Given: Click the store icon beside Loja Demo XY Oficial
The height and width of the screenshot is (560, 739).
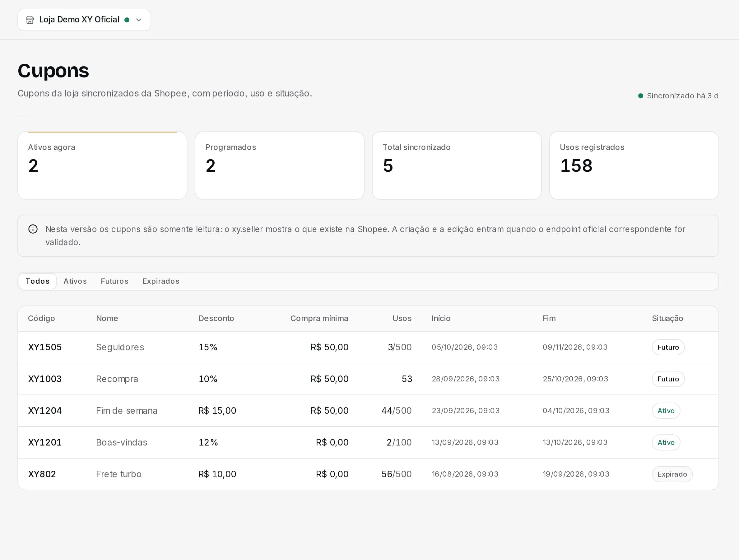Looking at the screenshot, I should tap(30, 20).
